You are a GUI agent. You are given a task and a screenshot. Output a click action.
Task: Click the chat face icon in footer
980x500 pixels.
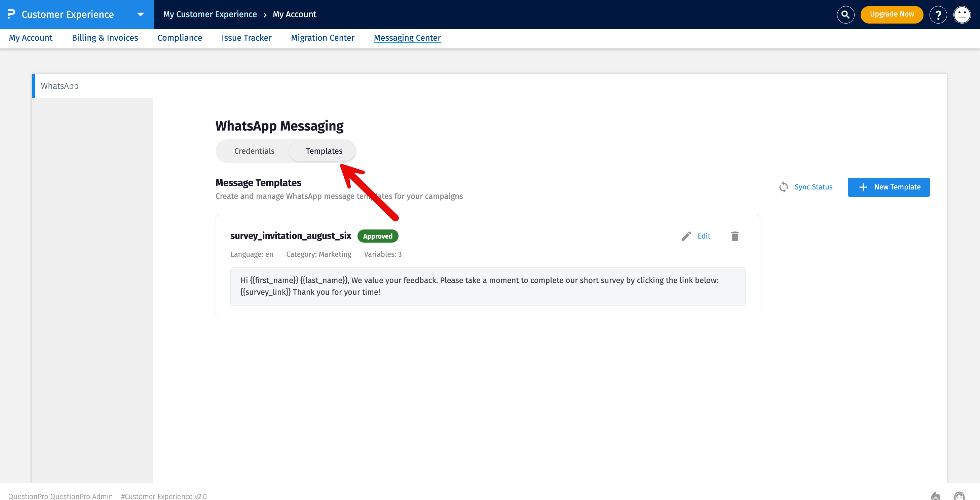pyautogui.click(x=959, y=495)
